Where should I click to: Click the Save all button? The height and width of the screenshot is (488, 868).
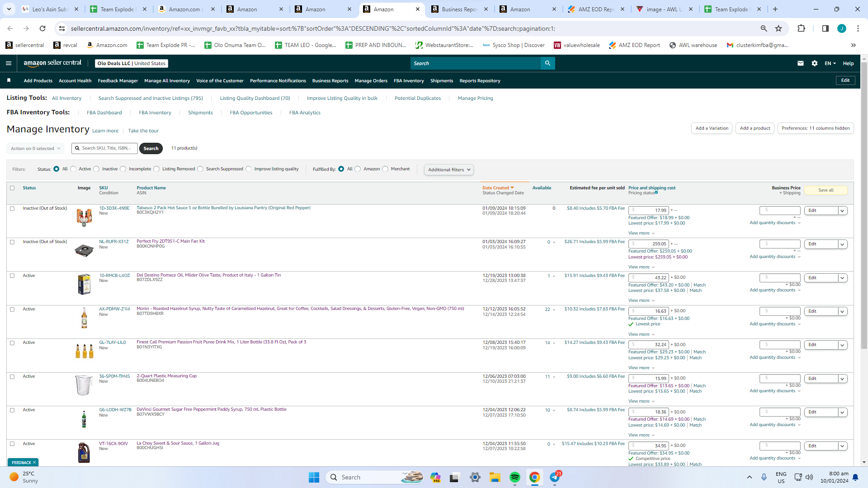click(826, 190)
